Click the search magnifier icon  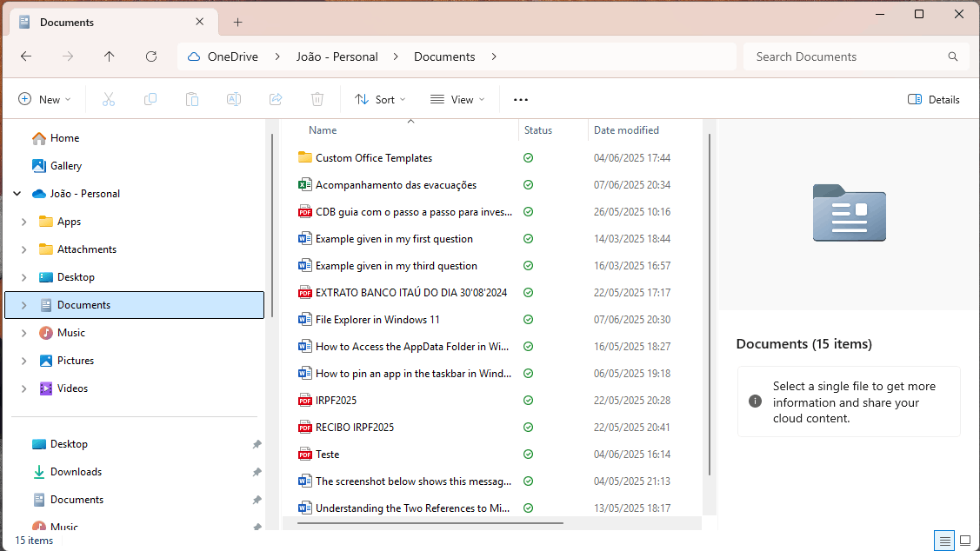952,56
